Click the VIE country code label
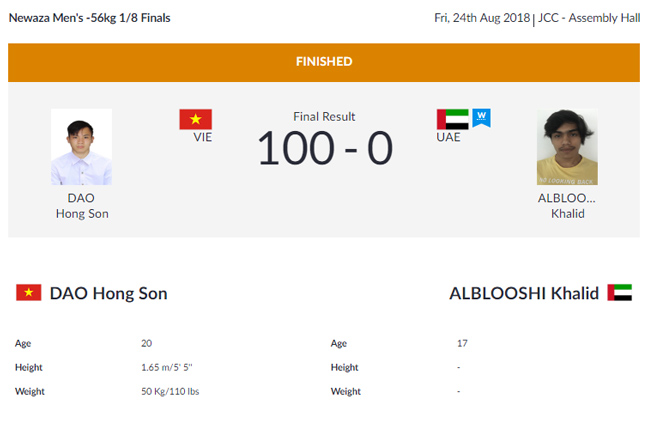 (x=202, y=137)
